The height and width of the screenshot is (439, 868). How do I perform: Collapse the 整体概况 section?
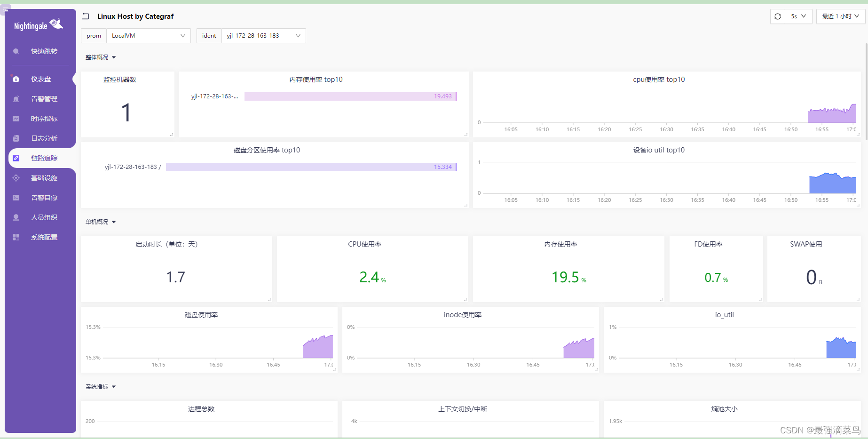(100, 57)
